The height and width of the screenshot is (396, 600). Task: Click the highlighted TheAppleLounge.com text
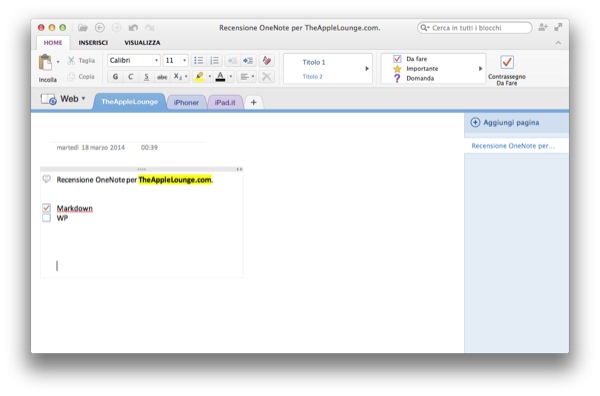tap(175, 179)
